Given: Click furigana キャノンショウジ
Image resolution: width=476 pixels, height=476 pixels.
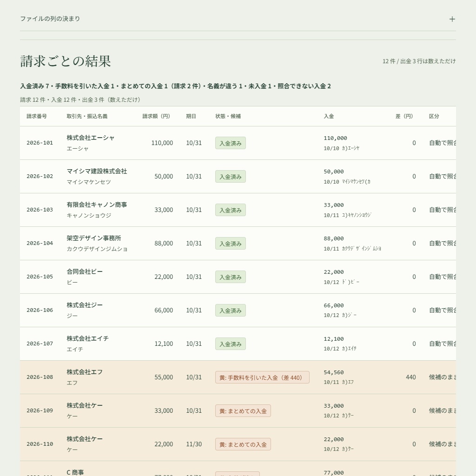Looking at the screenshot, I should [89, 216].
